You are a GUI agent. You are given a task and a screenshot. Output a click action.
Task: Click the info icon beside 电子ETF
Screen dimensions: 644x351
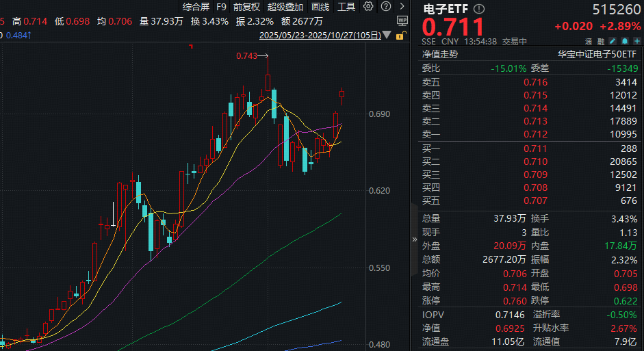pyautogui.click(x=478, y=10)
